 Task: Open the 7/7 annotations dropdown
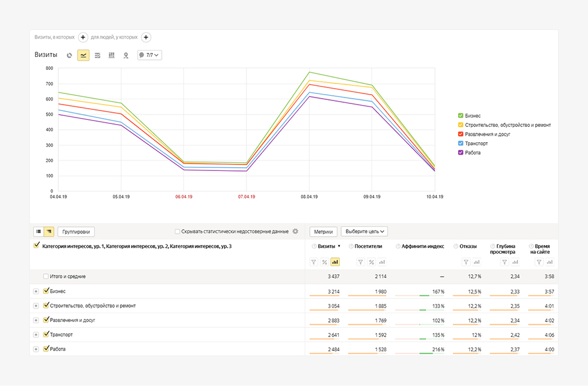(149, 55)
